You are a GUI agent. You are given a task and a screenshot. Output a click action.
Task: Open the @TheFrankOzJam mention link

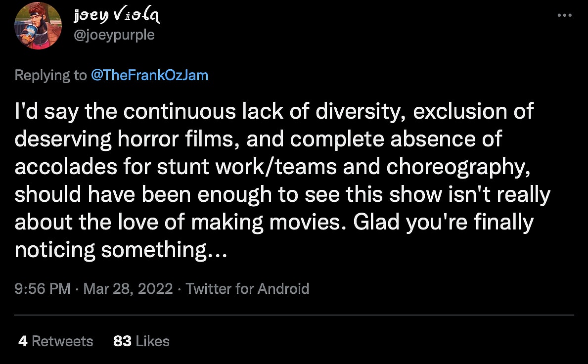[x=149, y=75]
